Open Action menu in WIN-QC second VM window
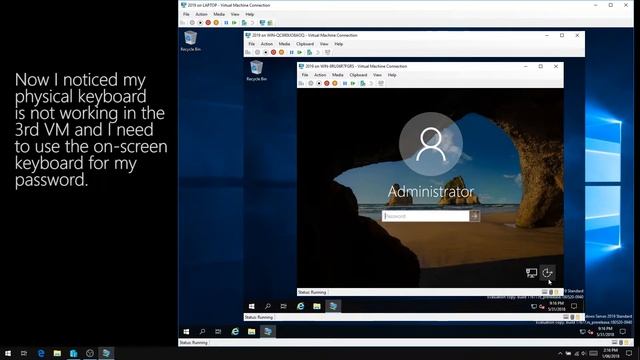The height and width of the screenshot is (360, 640). [267, 44]
